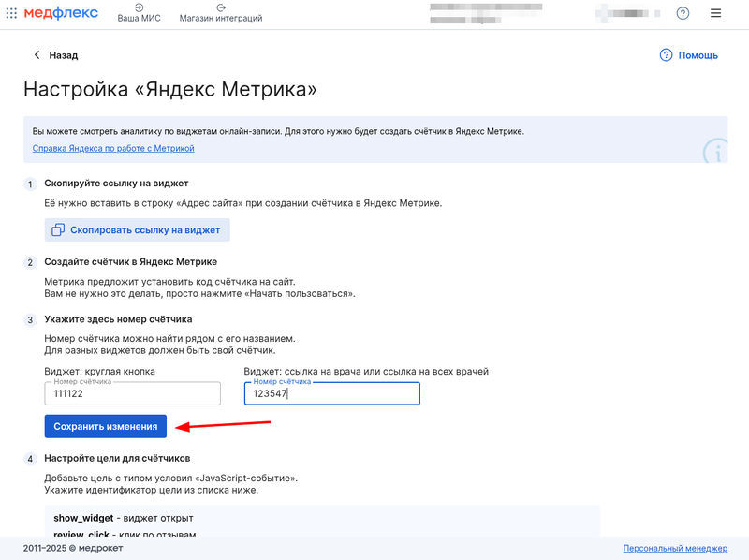This screenshot has width=749, height=560.
Task: Go back using the Назад link
Action: (55, 55)
